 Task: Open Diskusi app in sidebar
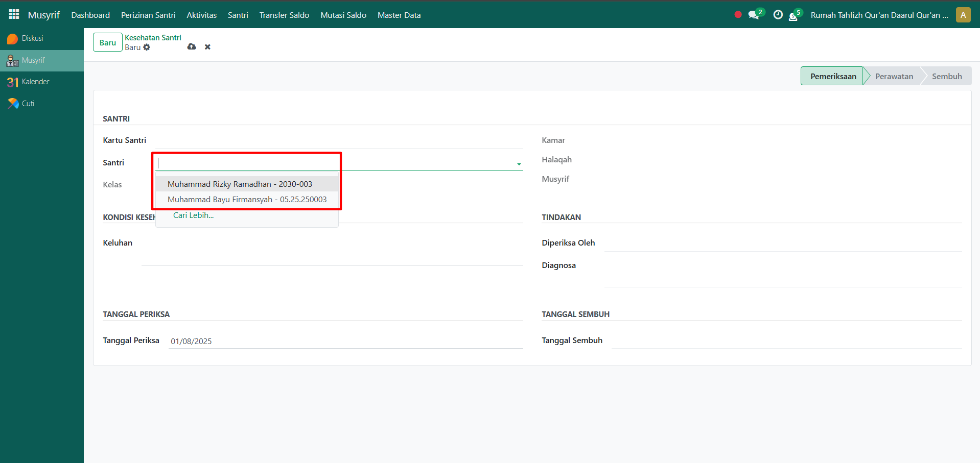[x=32, y=38]
